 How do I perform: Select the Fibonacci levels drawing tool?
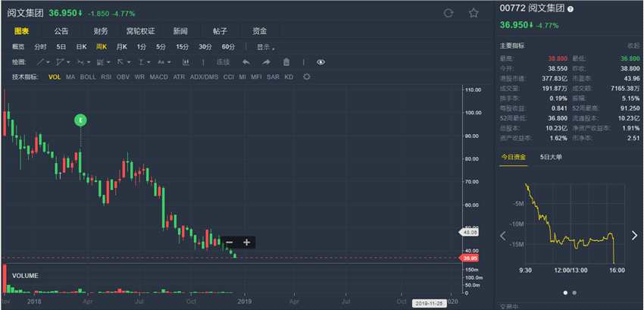[x=100, y=62]
